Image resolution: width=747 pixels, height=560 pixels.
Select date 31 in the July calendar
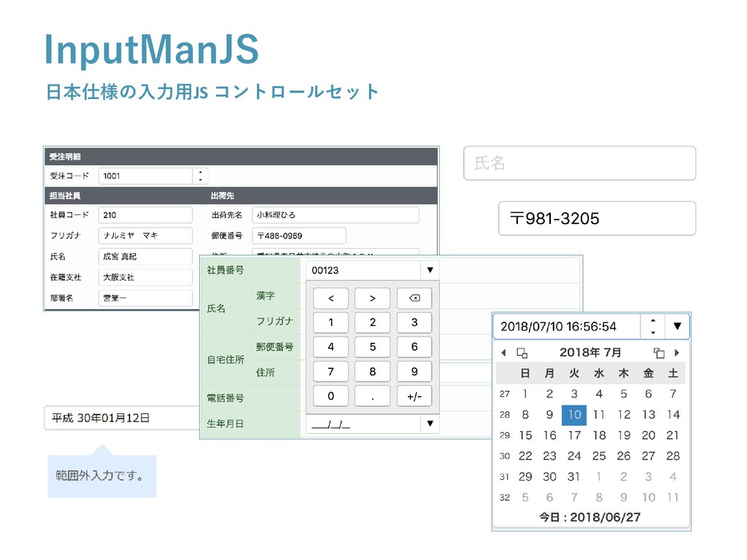574,477
